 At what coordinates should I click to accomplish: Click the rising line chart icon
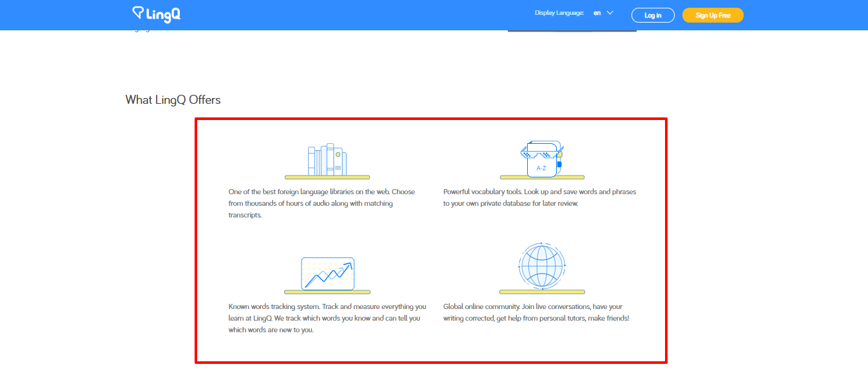(x=327, y=273)
